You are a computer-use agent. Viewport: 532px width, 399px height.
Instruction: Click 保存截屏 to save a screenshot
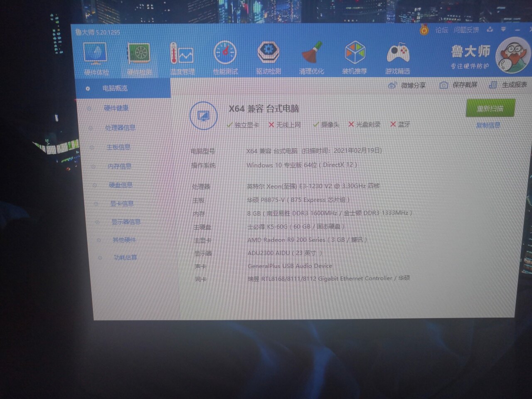click(x=459, y=85)
